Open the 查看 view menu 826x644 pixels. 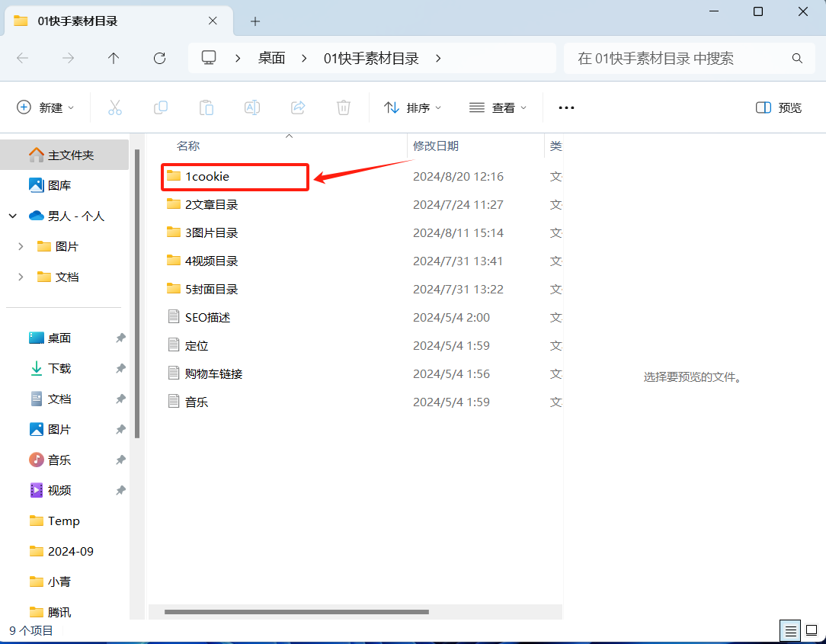pyautogui.click(x=498, y=107)
